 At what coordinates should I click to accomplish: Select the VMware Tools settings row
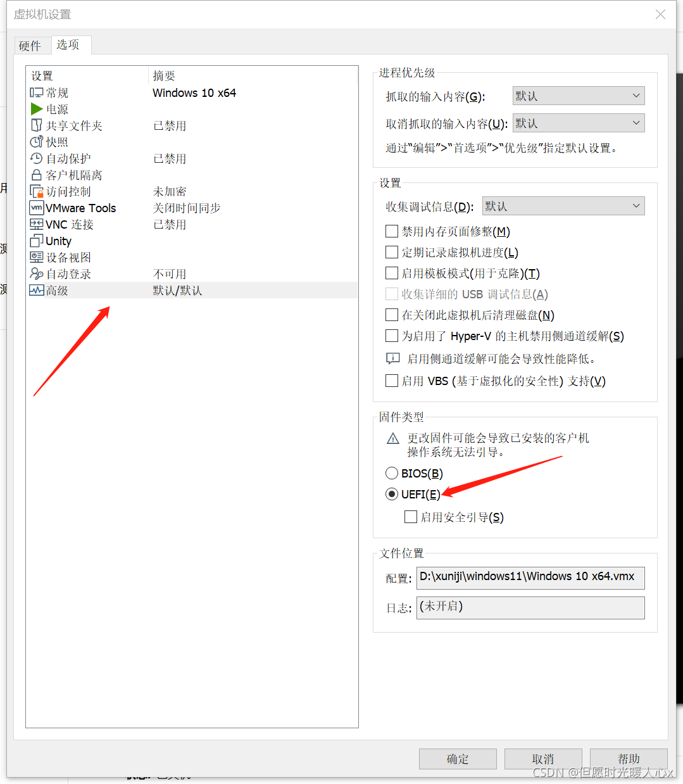coord(192,208)
